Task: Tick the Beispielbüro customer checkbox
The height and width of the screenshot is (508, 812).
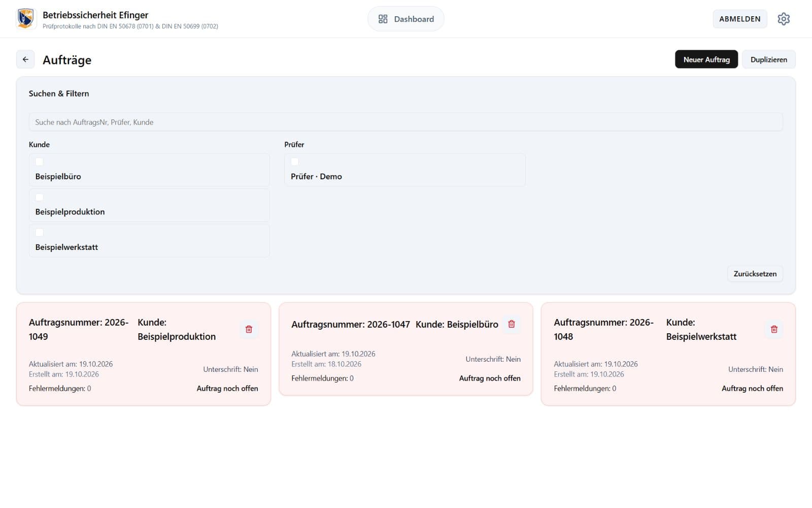Action: click(x=39, y=162)
